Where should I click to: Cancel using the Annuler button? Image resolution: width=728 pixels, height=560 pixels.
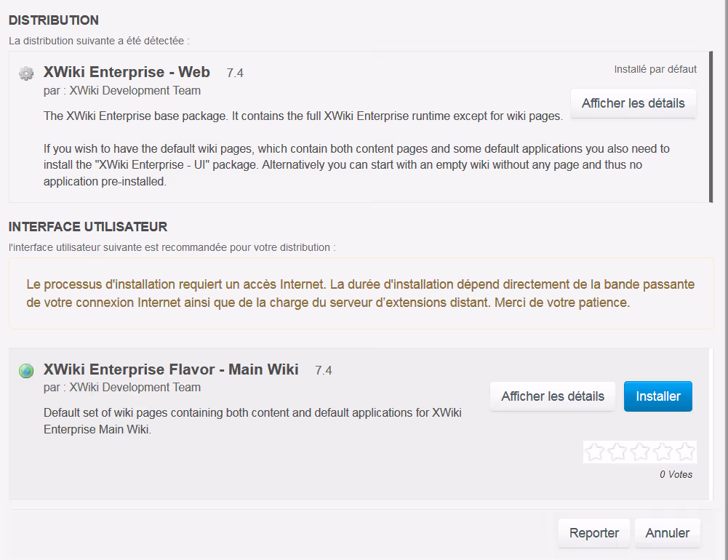(x=667, y=533)
